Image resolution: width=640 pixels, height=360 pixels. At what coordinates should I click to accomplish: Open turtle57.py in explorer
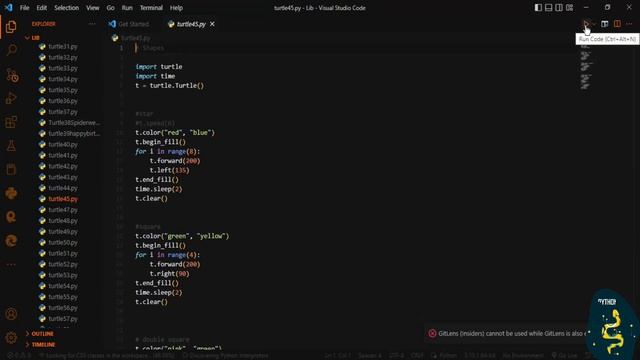pyautogui.click(x=63, y=319)
